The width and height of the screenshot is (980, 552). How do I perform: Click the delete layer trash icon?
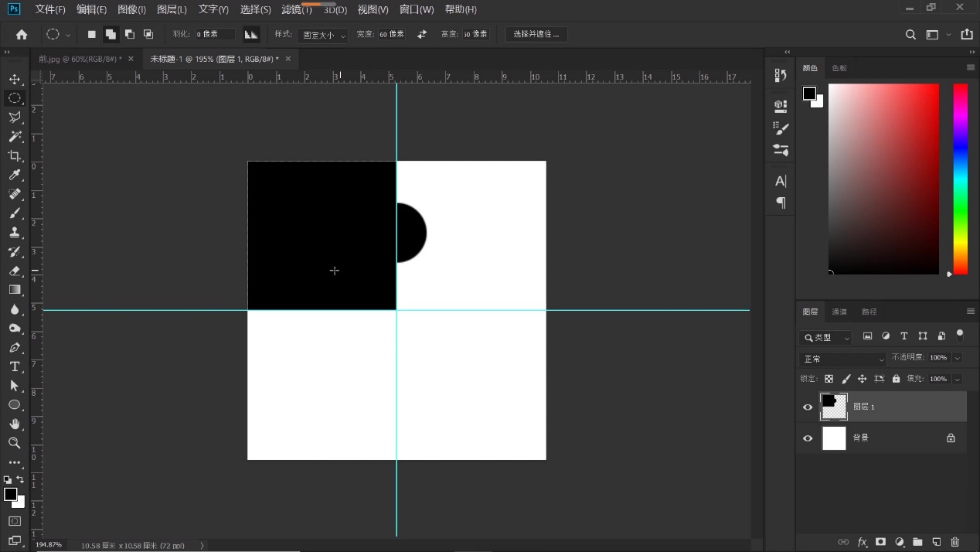(954, 542)
